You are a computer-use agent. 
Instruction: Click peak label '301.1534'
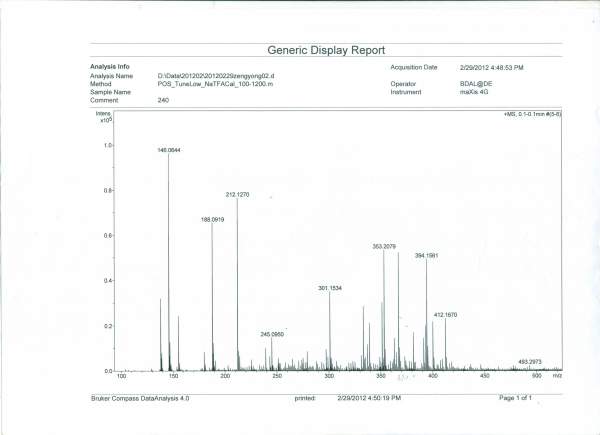tap(330, 288)
